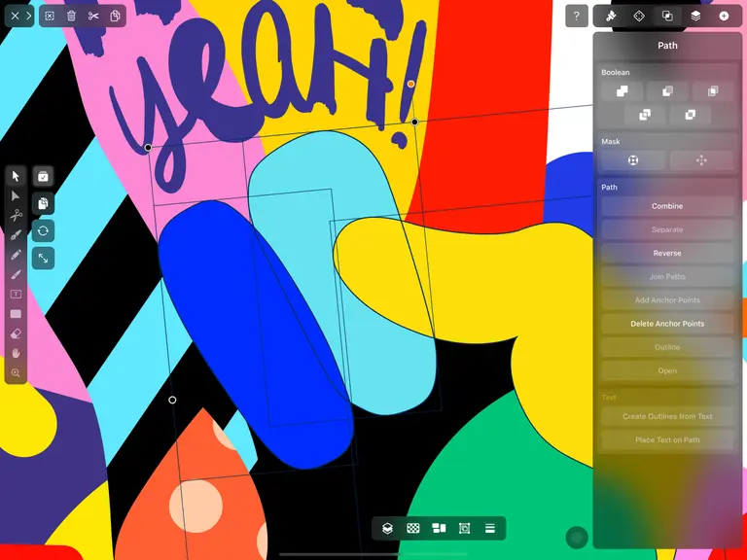Image resolution: width=747 pixels, height=560 pixels.
Task: Toggle the first Mask button
Action: click(x=632, y=160)
